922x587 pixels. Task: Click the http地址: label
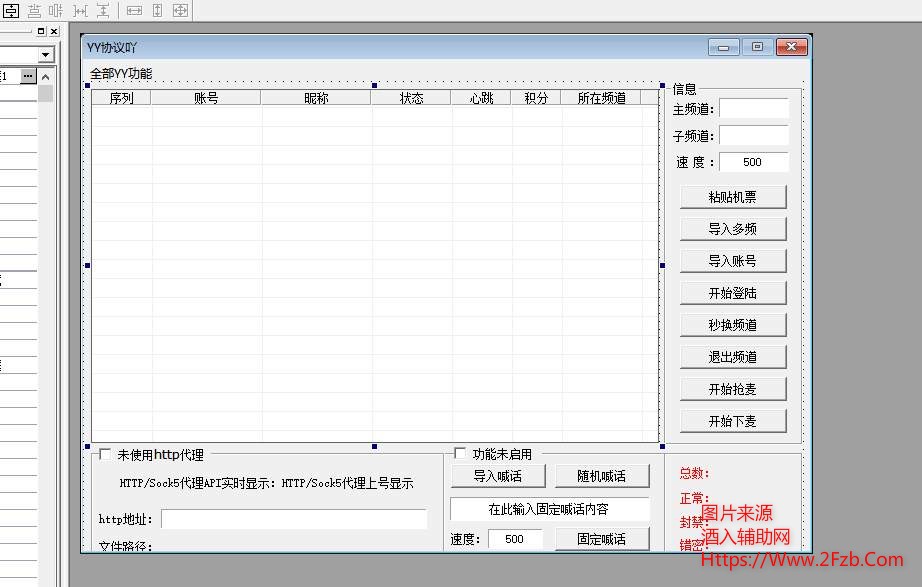tap(126, 519)
